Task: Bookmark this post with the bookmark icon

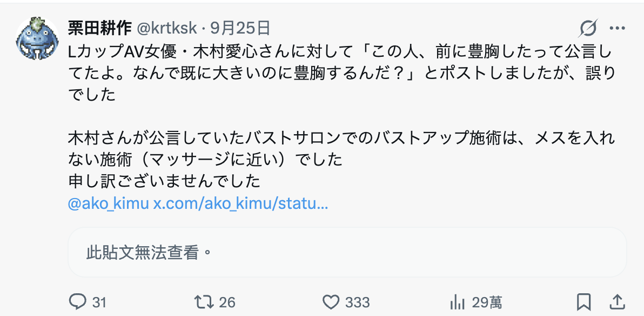Action: click(583, 302)
